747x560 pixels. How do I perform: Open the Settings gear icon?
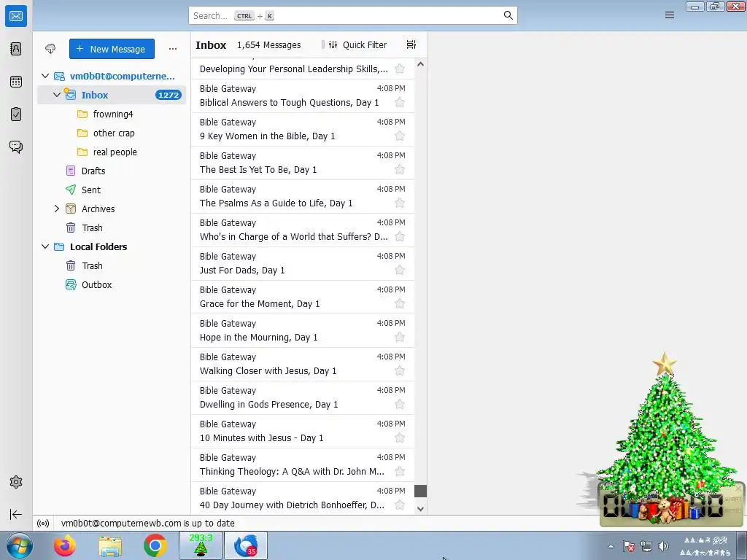pos(16,482)
